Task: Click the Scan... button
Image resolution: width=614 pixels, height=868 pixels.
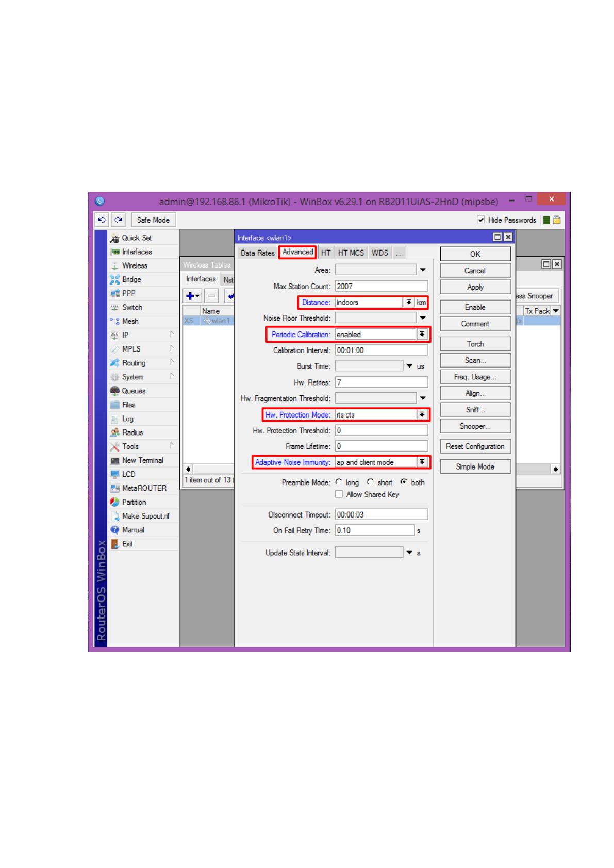Action: click(x=475, y=361)
